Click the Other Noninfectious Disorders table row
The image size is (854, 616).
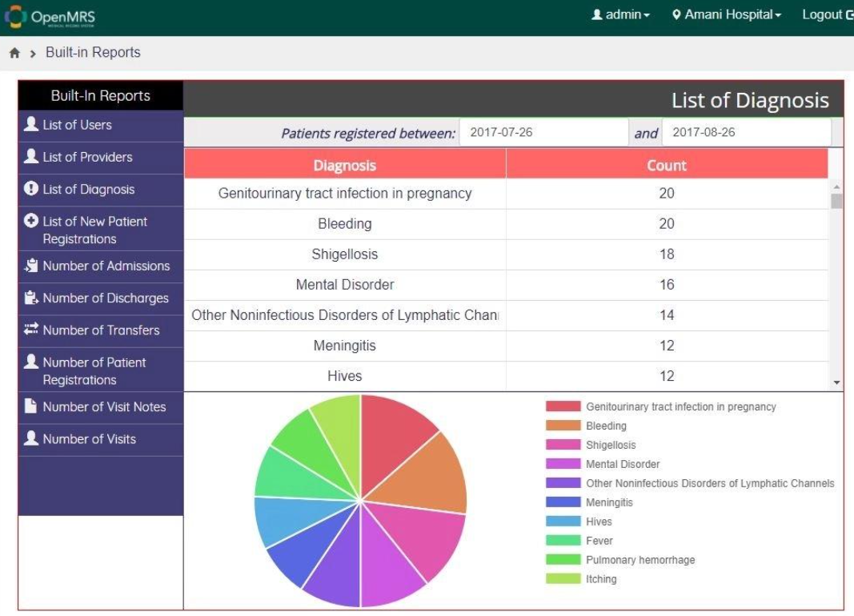click(x=506, y=316)
